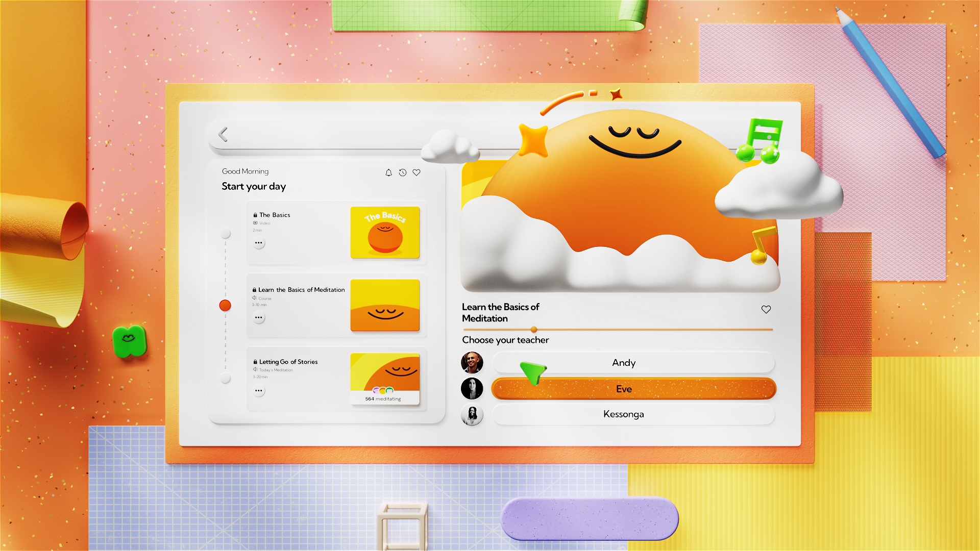Favorite Learn the Basics of Meditation
980x551 pixels.
(766, 310)
